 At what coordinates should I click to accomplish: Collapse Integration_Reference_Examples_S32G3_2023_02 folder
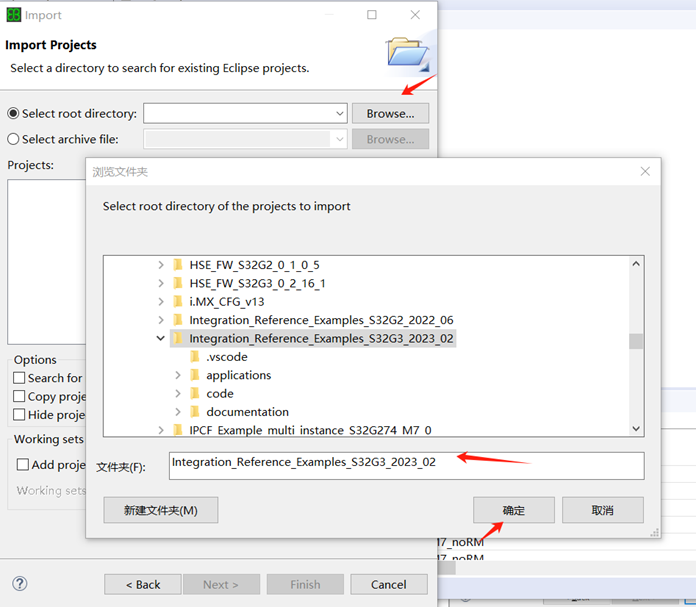pos(161,338)
